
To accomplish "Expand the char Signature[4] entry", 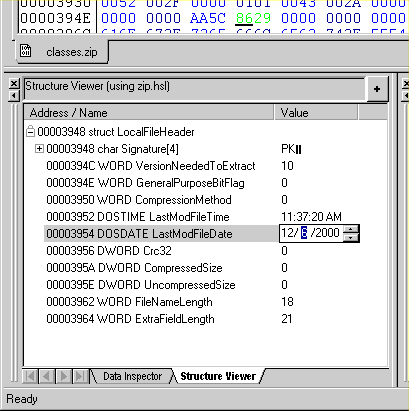I will (x=39, y=148).
